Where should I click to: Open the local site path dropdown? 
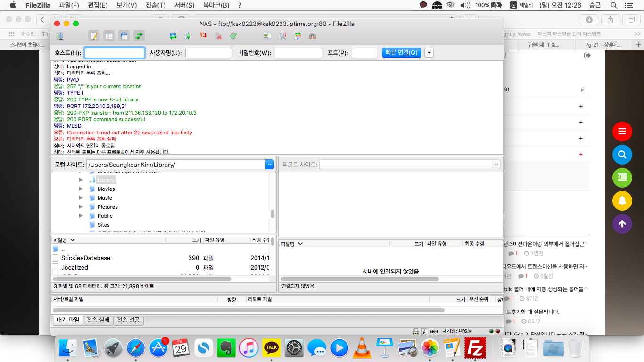click(x=269, y=165)
